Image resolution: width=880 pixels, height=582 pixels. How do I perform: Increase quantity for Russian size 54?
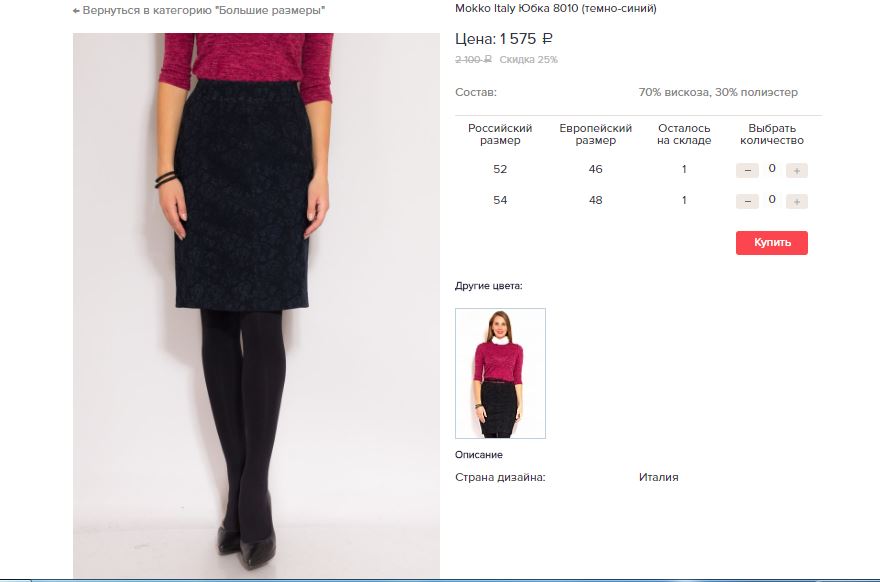pyautogui.click(x=796, y=201)
